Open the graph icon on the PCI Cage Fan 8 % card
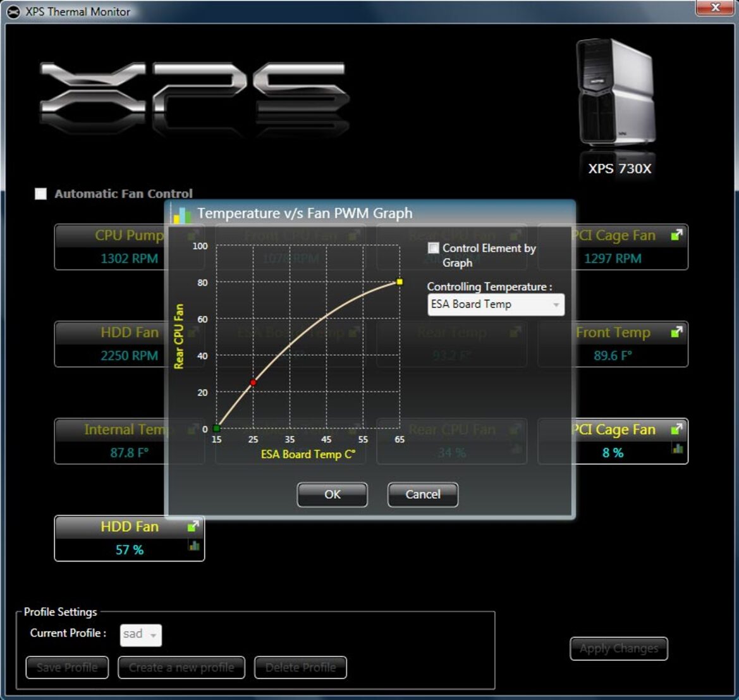This screenshot has height=700, width=739. tap(678, 448)
